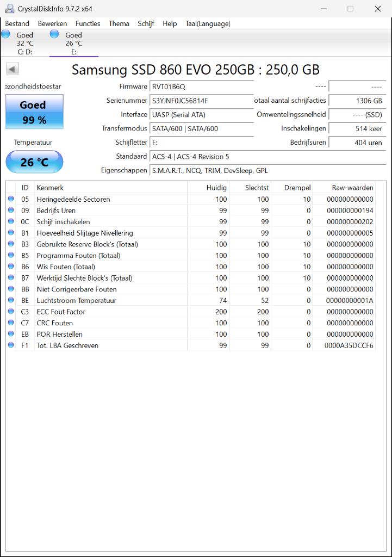Click the Bedrijfsuren value 404 uren

[357, 143]
